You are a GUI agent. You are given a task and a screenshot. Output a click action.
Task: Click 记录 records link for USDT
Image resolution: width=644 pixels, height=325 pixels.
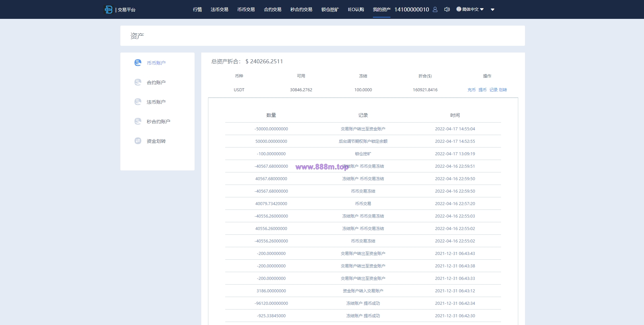pos(493,90)
